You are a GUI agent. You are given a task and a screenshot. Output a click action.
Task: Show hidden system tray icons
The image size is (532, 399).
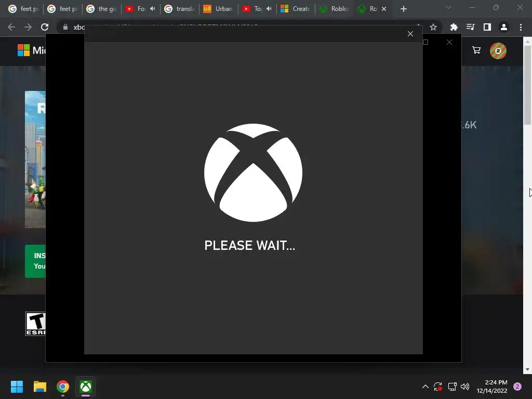(425, 387)
